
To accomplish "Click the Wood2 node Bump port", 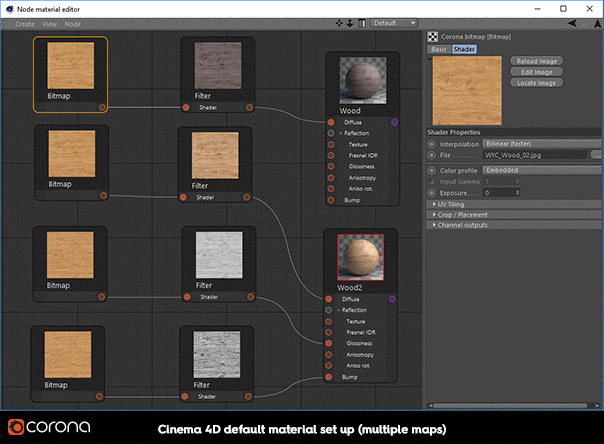I will click(329, 377).
